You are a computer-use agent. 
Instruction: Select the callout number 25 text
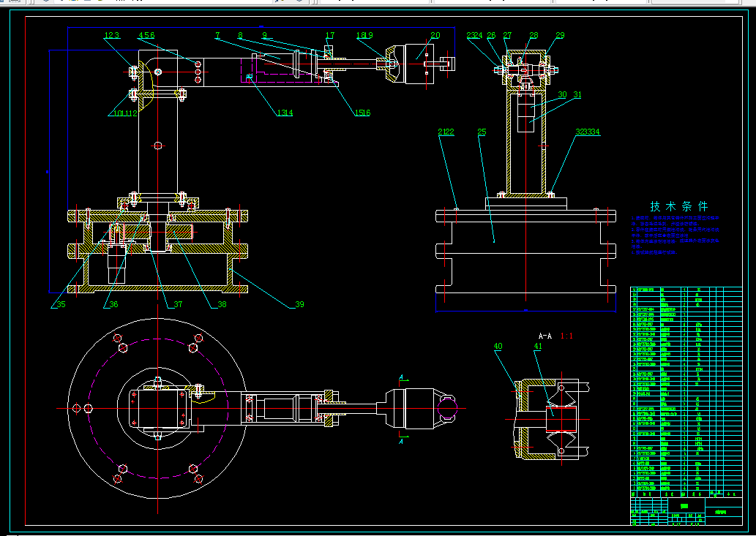point(482,132)
